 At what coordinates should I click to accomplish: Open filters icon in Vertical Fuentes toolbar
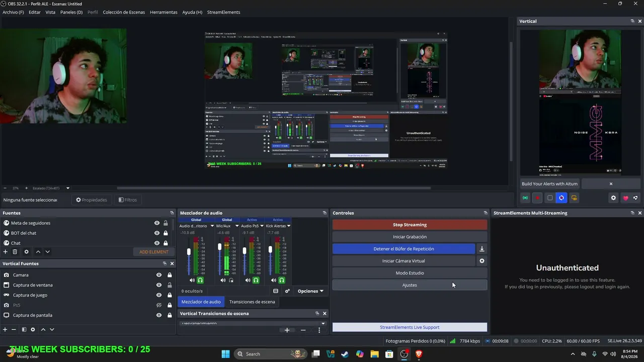click(24, 329)
